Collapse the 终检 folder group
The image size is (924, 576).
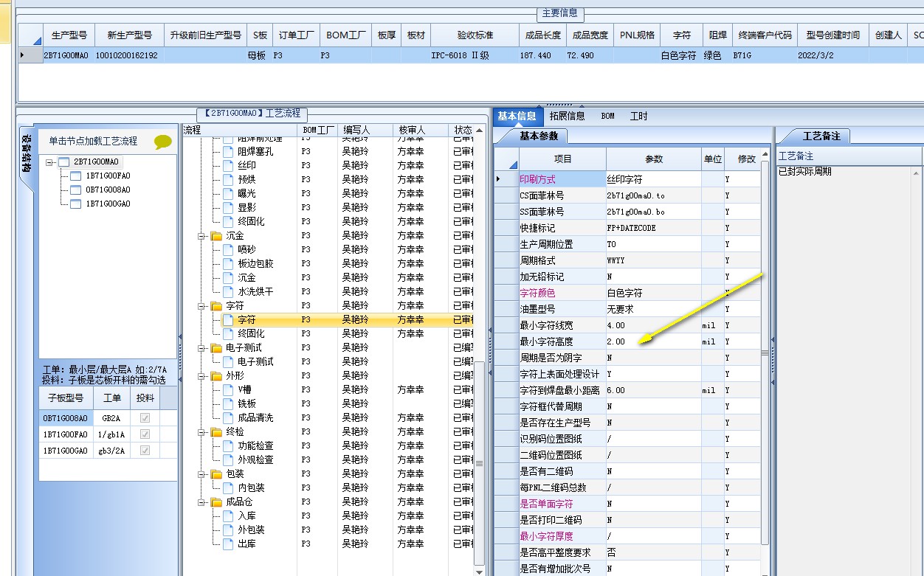[x=201, y=432]
